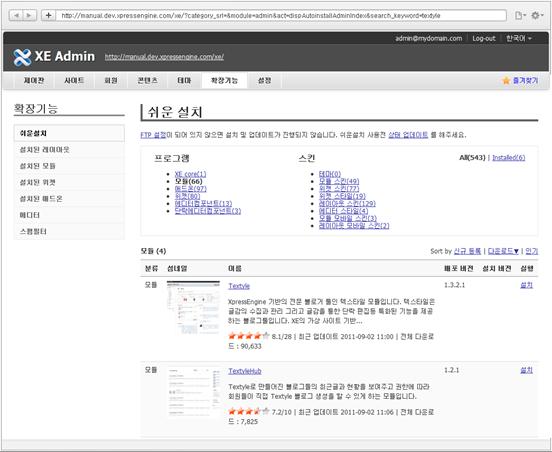Click the browser back arrow button
The image size is (552, 452).
coord(16,15)
